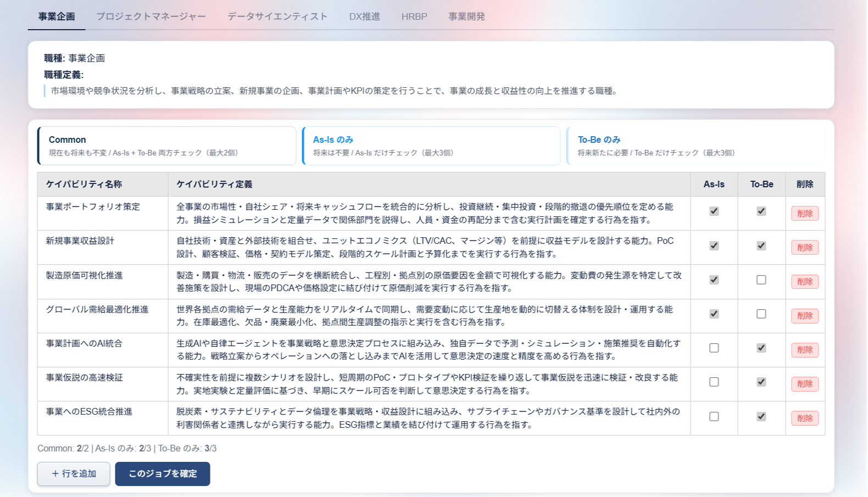
Task: Delete the 製造原価可視化推進 row
Action: 805,282
